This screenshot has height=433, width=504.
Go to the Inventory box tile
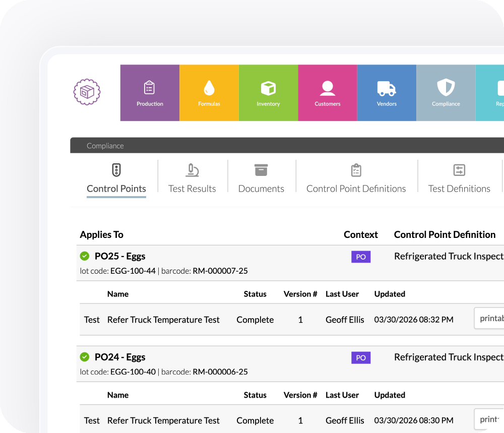click(268, 93)
